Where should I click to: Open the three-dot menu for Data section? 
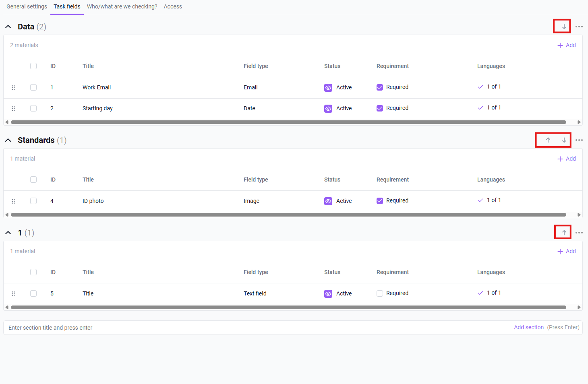[x=579, y=27]
